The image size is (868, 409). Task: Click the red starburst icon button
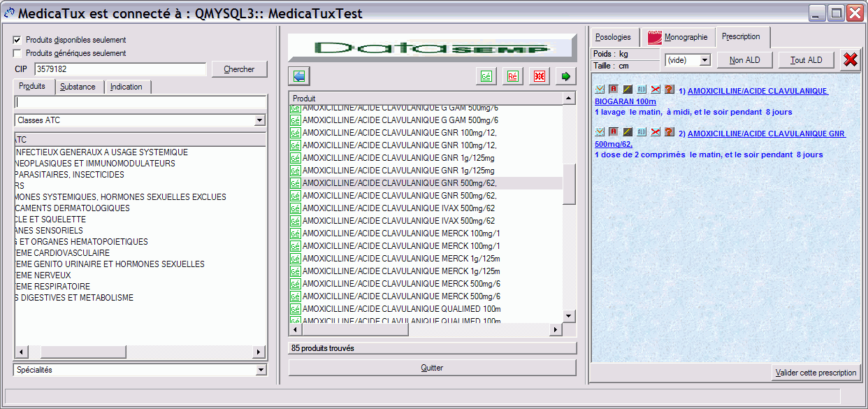coord(539,76)
